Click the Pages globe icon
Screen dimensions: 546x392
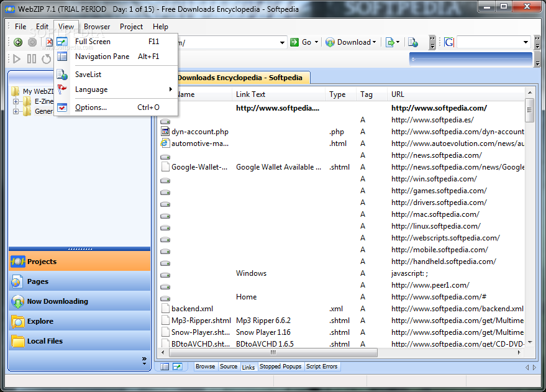tap(17, 281)
